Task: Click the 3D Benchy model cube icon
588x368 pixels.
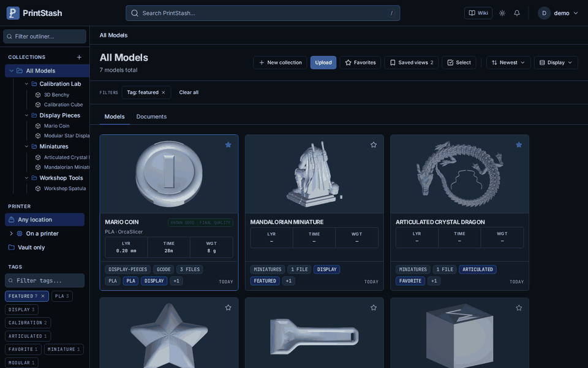Action: [38, 95]
